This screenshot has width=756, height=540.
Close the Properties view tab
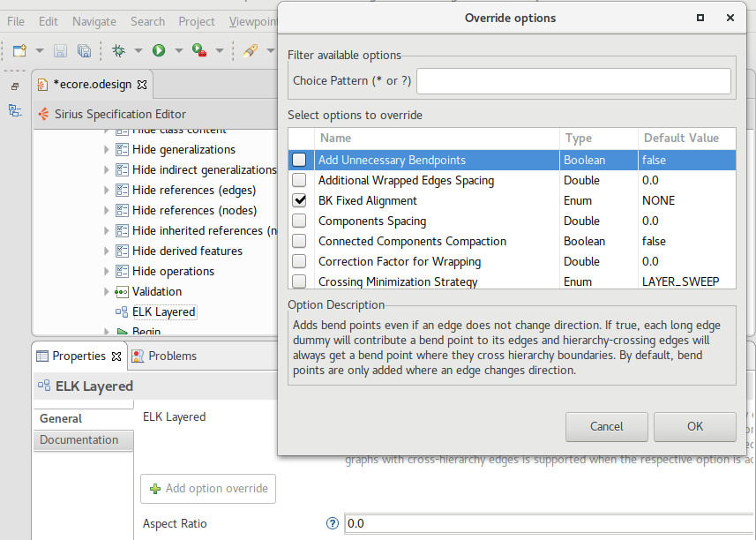pos(116,356)
